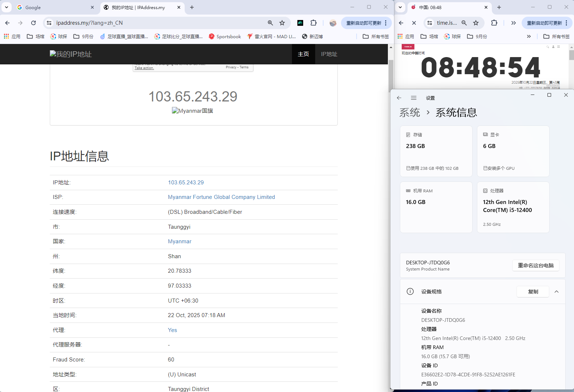This screenshot has width=574, height=392.
Task: Select the 中国: 08:48 tab
Action: pos(449,7)
